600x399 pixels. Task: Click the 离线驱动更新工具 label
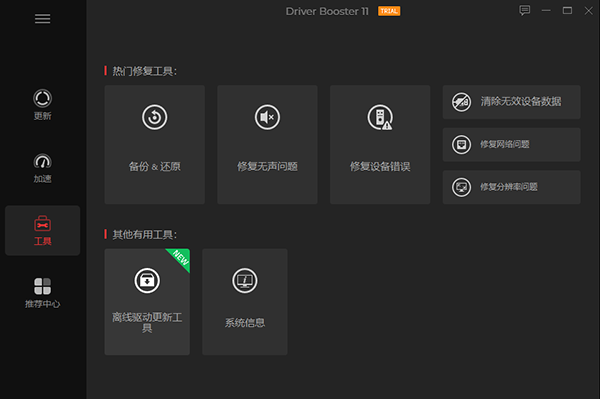(147, 322)
